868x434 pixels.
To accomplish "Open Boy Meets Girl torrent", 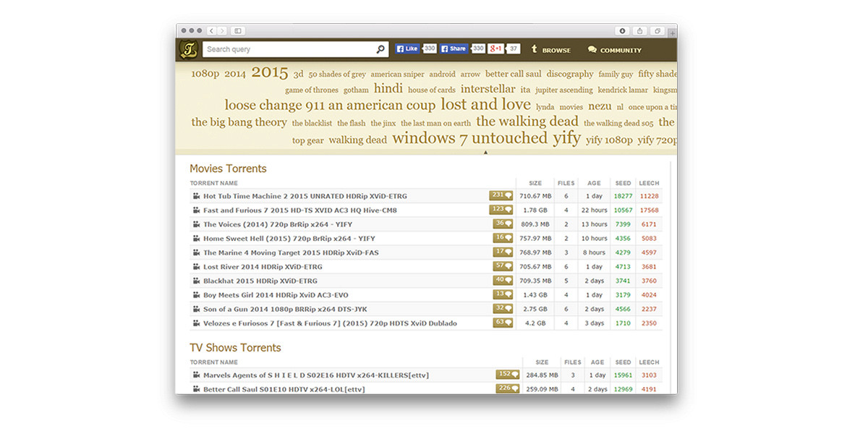I will (x=276, y=295).
